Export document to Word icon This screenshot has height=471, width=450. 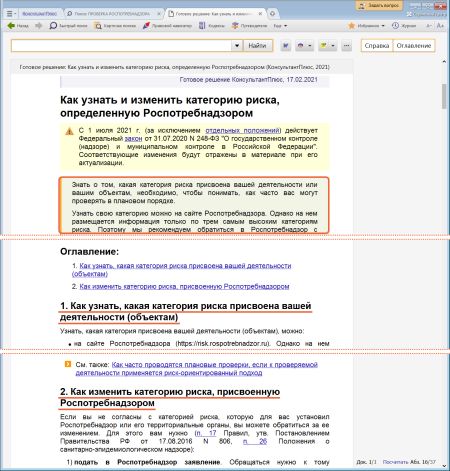(x=285, y=46)
